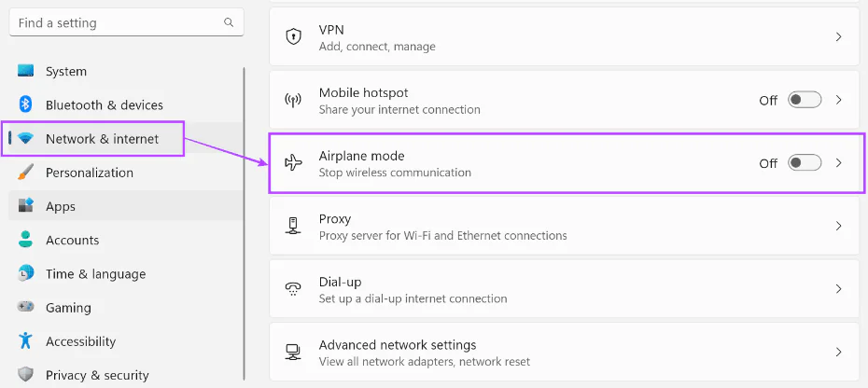
Task: Click the VPN shield icon
Action: click(x=293, y=37)
